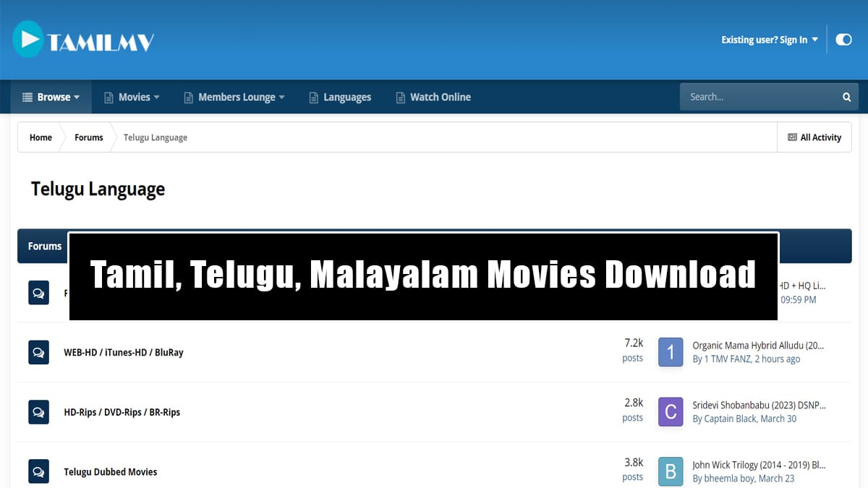The image size is (868, 488).
Task: Open the Forums breadcrumb link
Action: (89, 137)
